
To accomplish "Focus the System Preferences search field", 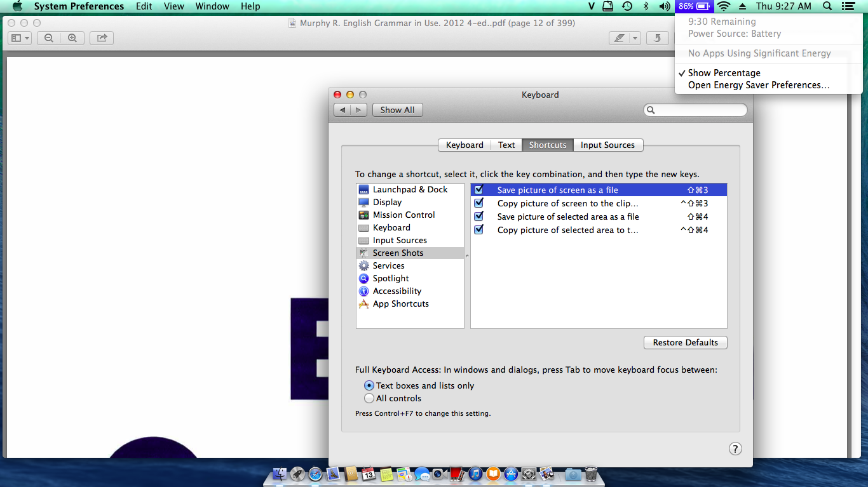I will 696,110.
